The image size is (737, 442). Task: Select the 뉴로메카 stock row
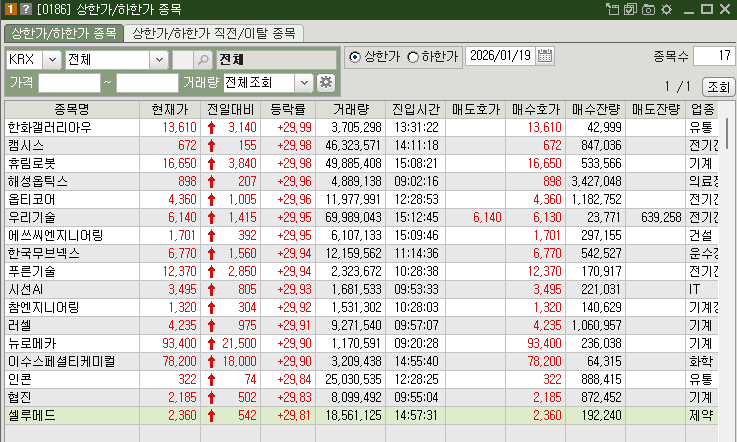click(361, 343)
